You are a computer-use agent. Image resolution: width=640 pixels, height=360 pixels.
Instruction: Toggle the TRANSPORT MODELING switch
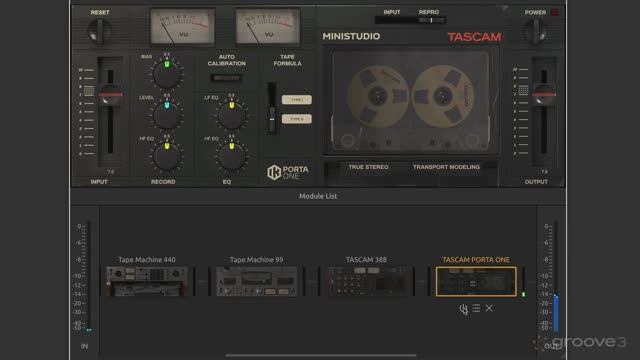(446, 167)
